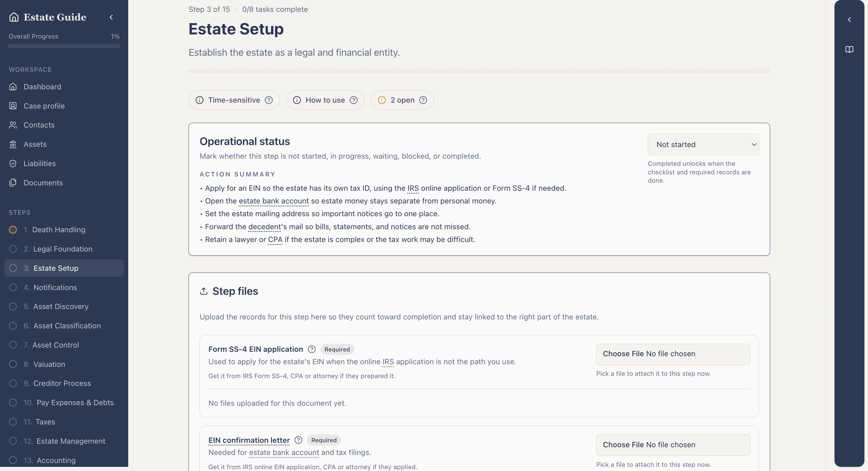Screen dimensions: 868x471
Task: Click the status circle beside Asset Discovery
Action: pos(13,306)
